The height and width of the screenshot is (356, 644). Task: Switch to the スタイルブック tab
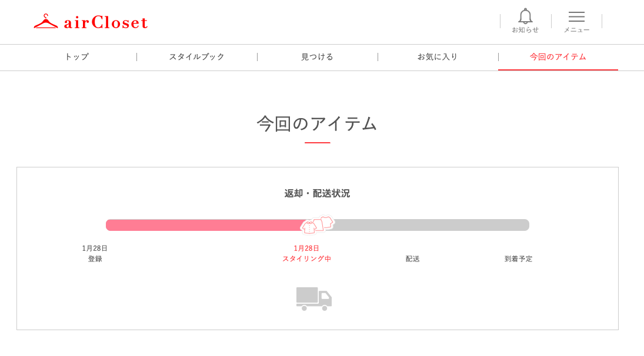click(197, 57)
